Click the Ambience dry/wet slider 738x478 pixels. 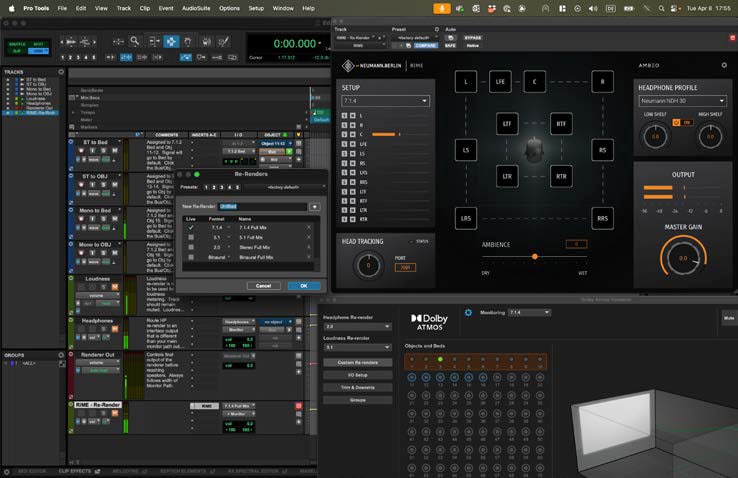click(534, 257)
